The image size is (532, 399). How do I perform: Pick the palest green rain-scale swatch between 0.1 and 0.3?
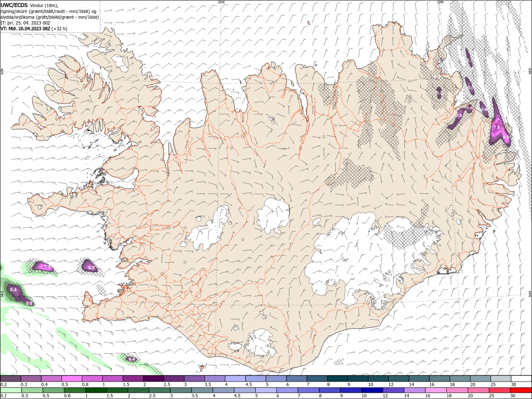click(x=11, y=390)
